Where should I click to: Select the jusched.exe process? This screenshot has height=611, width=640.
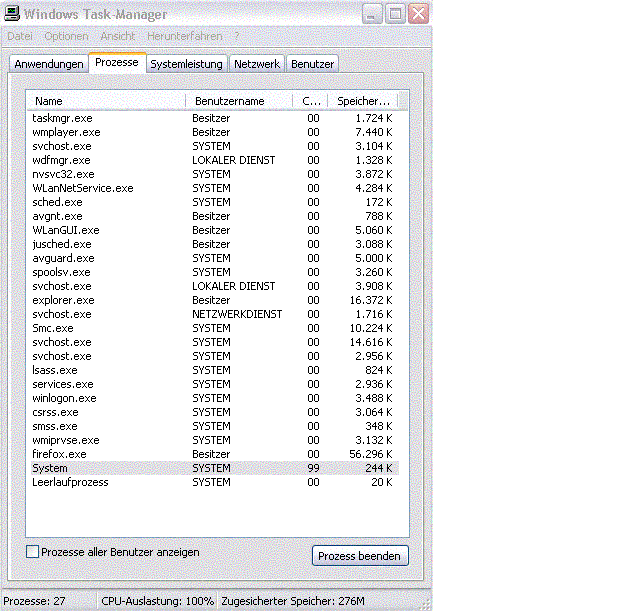coord(215,244)
